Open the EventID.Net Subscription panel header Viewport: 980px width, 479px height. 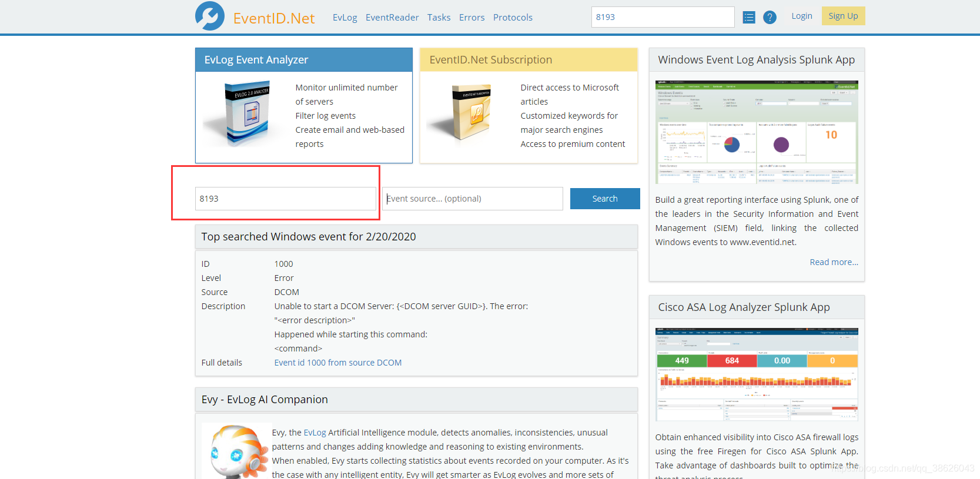(529, 60)
